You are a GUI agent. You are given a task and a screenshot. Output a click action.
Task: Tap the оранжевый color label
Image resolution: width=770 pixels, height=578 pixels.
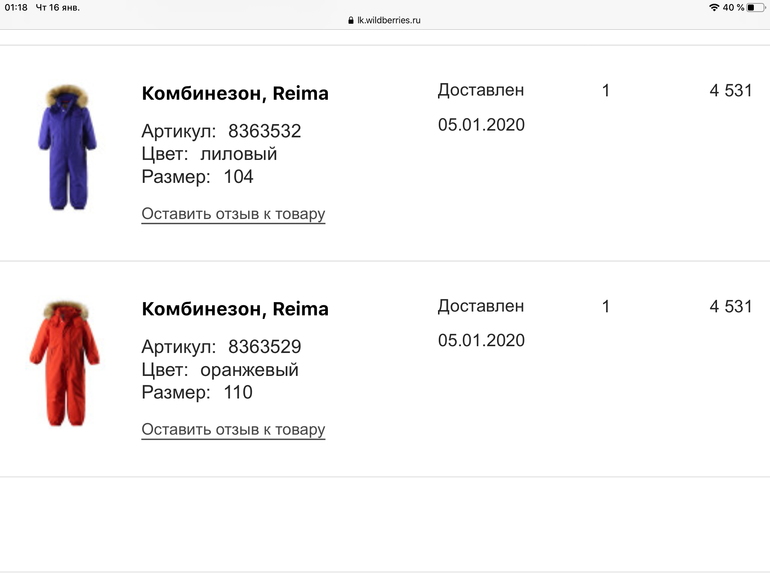click(x=251, y=370)
